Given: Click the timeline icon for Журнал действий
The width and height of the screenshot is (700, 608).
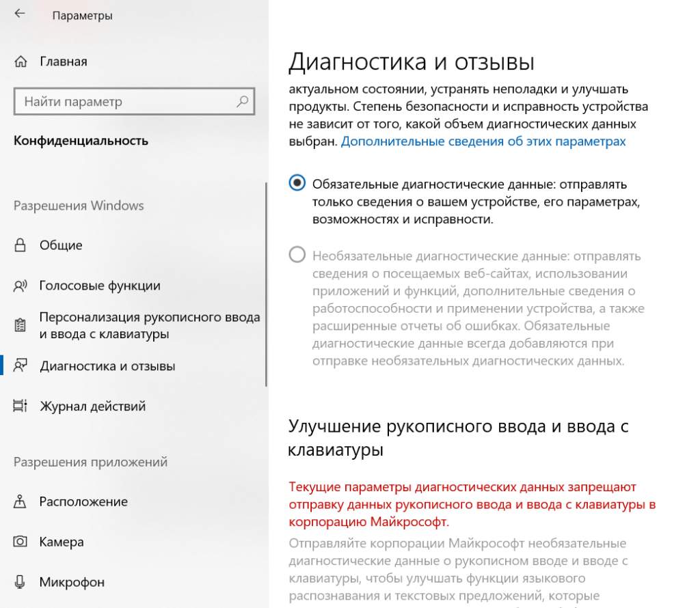Looking at the screenshot, I should [x=20, y=406].
